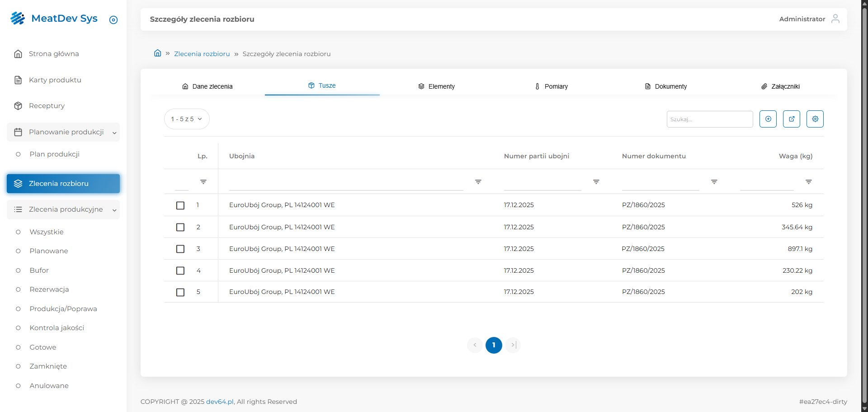Click the Administrator user profile icon
The height and width of the screenshot is (412, 868).
point(835,19)
